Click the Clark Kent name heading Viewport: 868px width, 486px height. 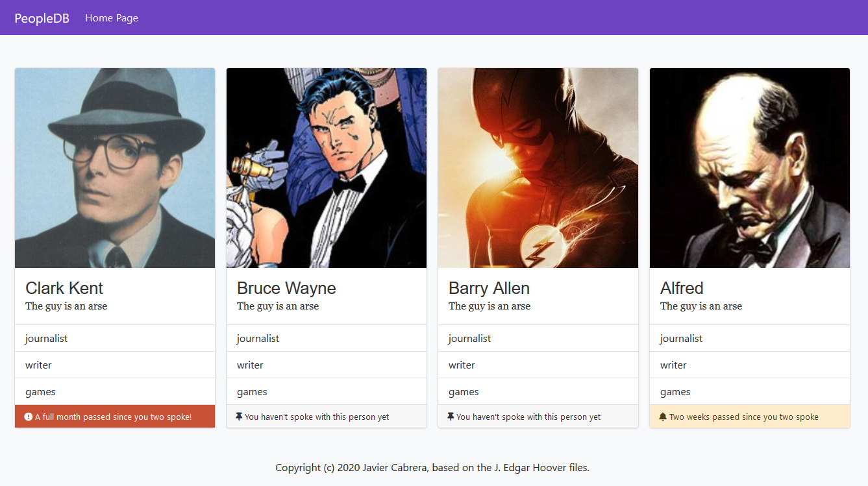click(64, 288)
